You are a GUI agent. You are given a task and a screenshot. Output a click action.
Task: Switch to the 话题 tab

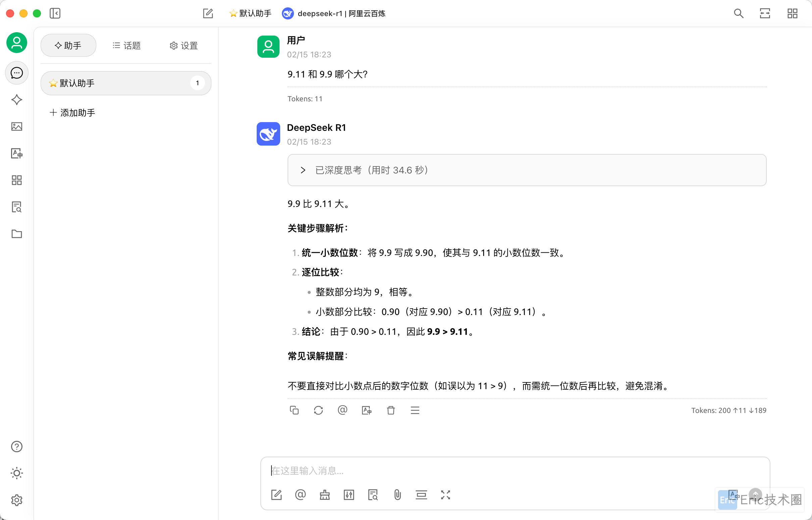click(126, 45)
